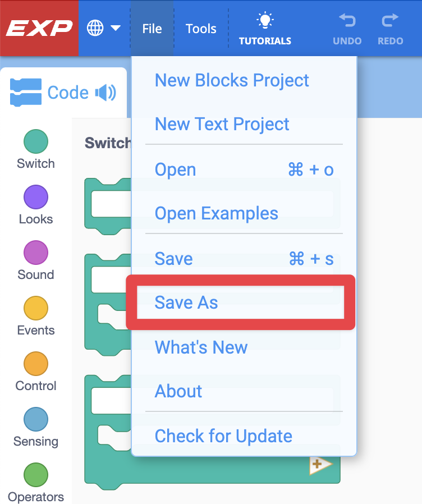Open the language globe dropdown
This screenshot has width=422, height=504.
(x=104, y=26)
